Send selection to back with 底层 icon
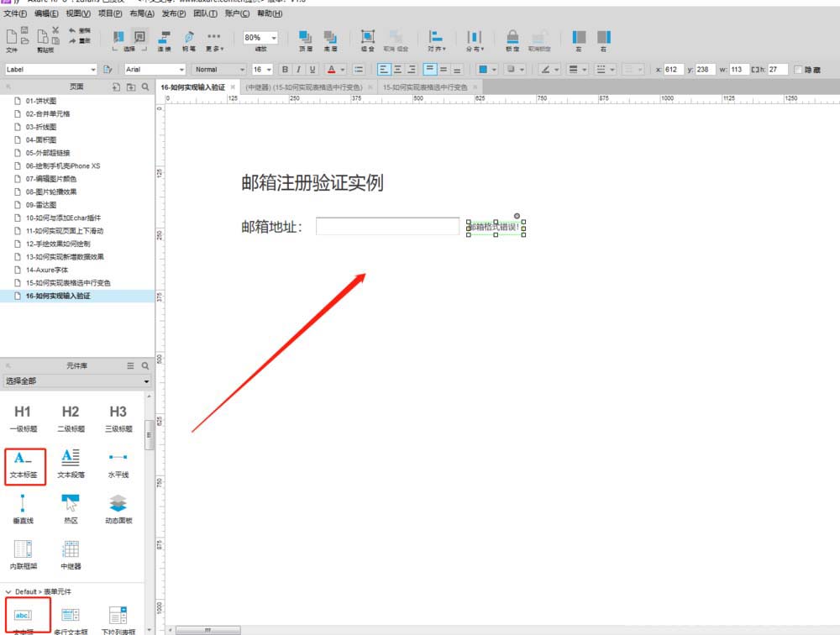This screenshot has height=635, width=840. [x=328, y=38]
